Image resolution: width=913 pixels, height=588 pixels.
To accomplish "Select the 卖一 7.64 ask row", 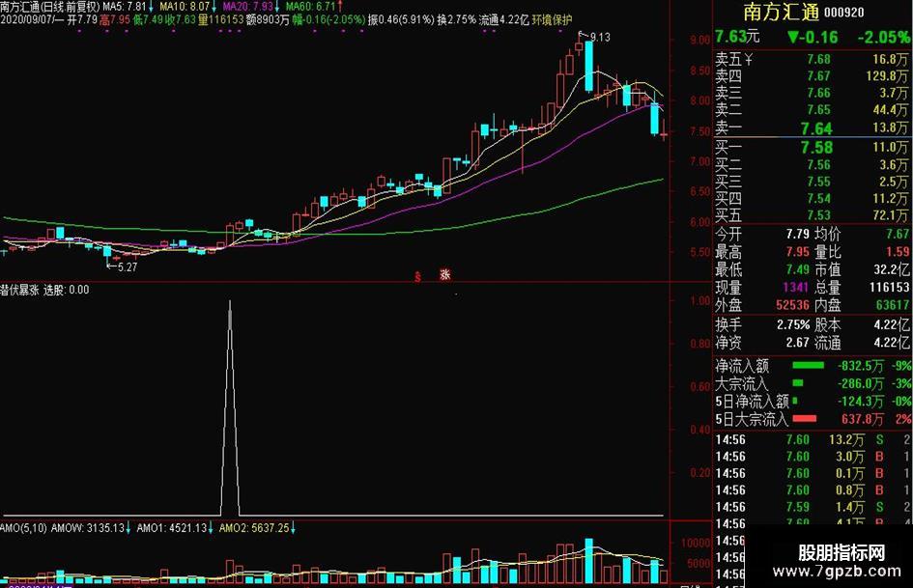I will pyautogui.click(x=812, y=127).
